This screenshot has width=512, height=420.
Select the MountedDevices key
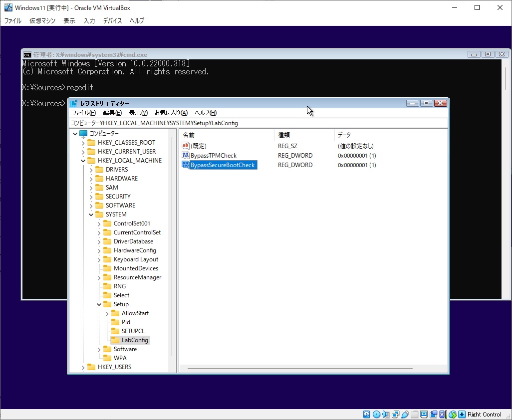[x=136, y=268]
